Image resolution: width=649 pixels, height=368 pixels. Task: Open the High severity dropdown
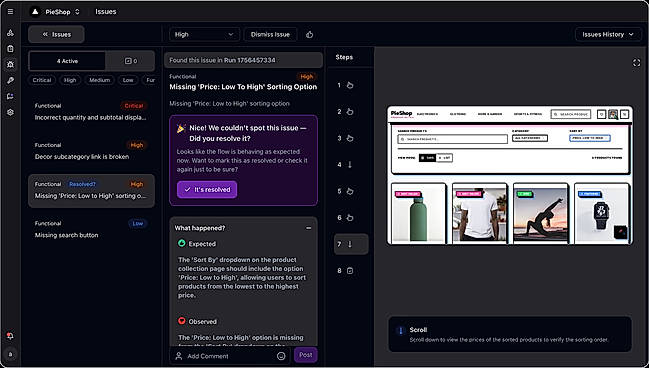tap(204, 34)
